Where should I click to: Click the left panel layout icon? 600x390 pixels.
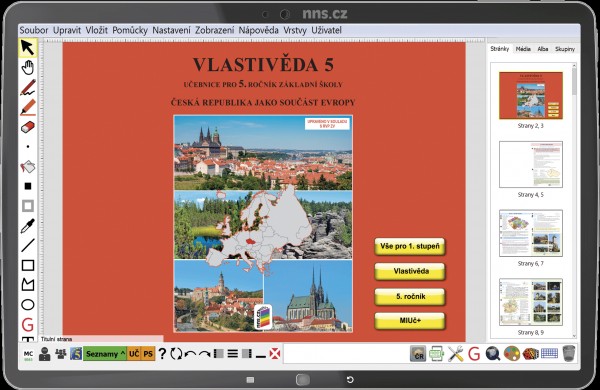[218, 354]
